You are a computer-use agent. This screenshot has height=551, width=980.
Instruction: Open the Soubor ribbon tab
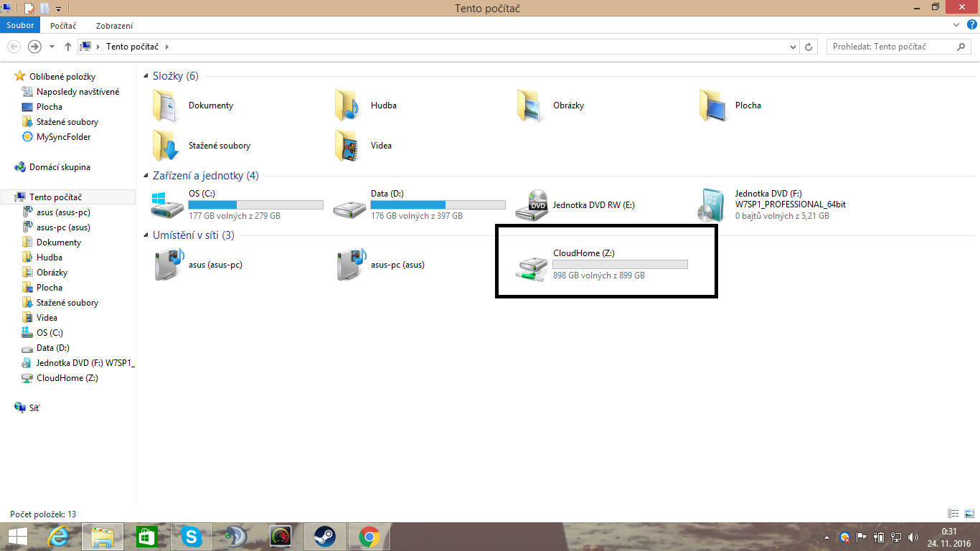click(x=20, y=25)
